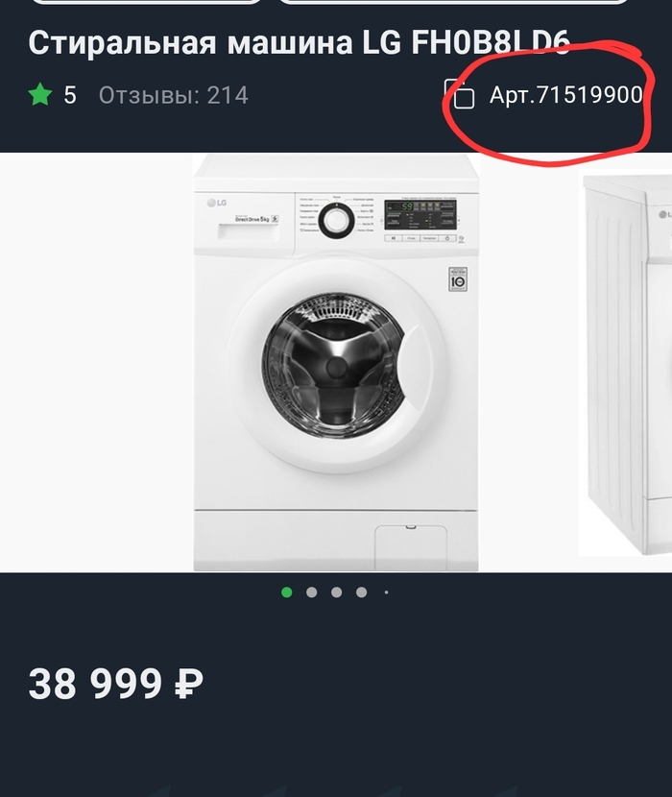The image size is (672, 797).
Task: Tap the green star rating icon
Action: pos(39,95)
